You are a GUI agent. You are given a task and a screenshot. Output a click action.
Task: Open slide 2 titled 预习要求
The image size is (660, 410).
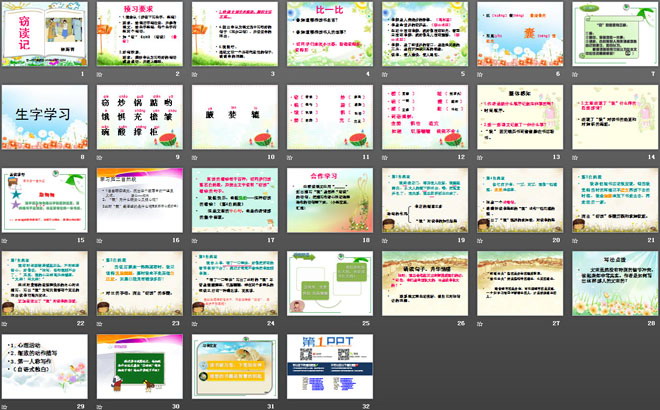[x=139, y=37]
